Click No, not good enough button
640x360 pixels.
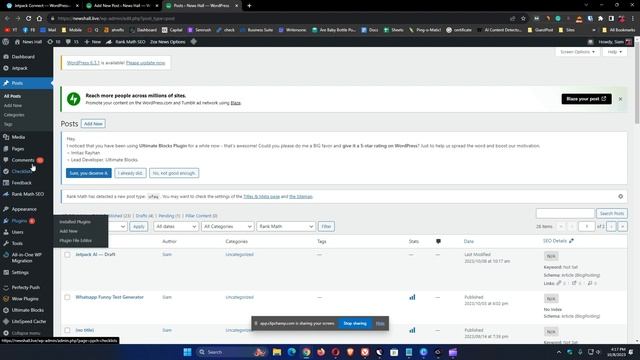[x=174, y=173]
